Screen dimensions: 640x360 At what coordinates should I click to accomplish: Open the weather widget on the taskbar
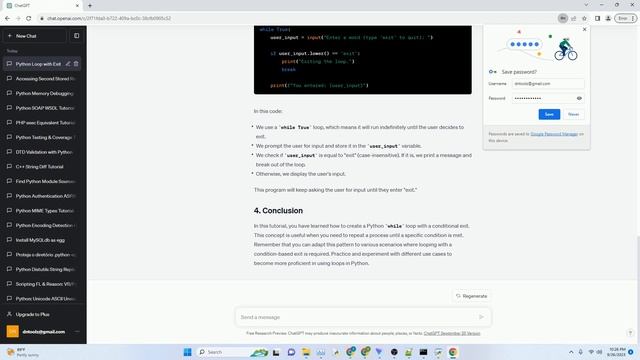pyautogui.click(x=23, y=352)
